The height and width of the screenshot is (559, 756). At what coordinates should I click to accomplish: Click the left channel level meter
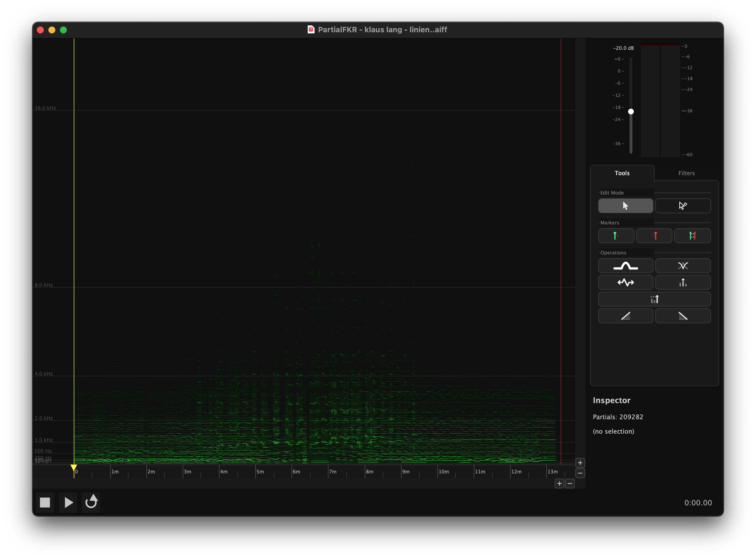coord(650,100)
